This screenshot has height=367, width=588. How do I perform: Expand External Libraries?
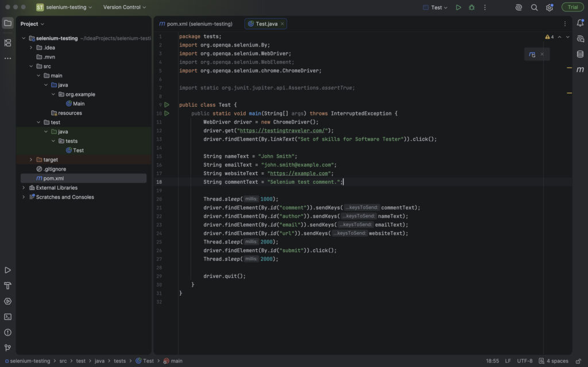[24, 188]
